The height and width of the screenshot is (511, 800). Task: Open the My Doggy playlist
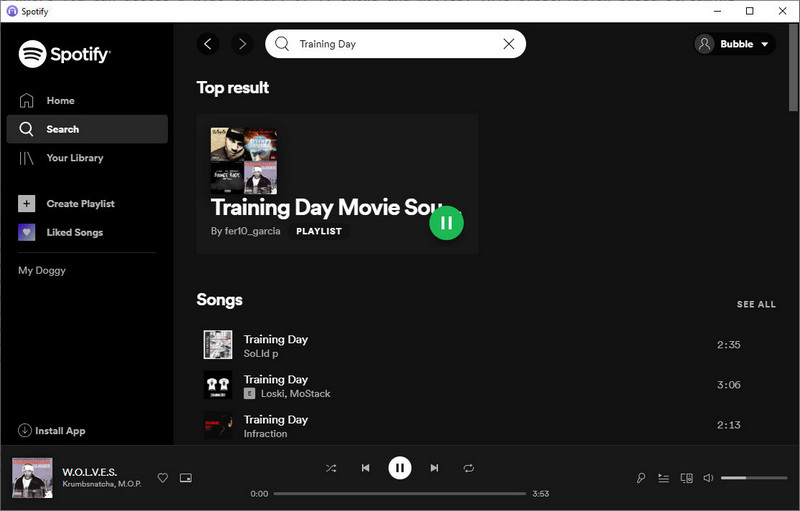point(42,270)
